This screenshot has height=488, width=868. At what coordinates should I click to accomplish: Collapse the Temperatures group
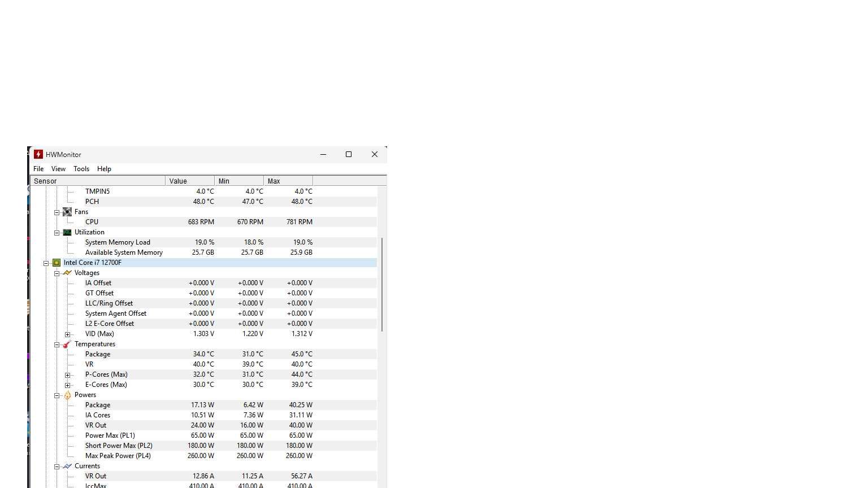(x=57, y=345)
